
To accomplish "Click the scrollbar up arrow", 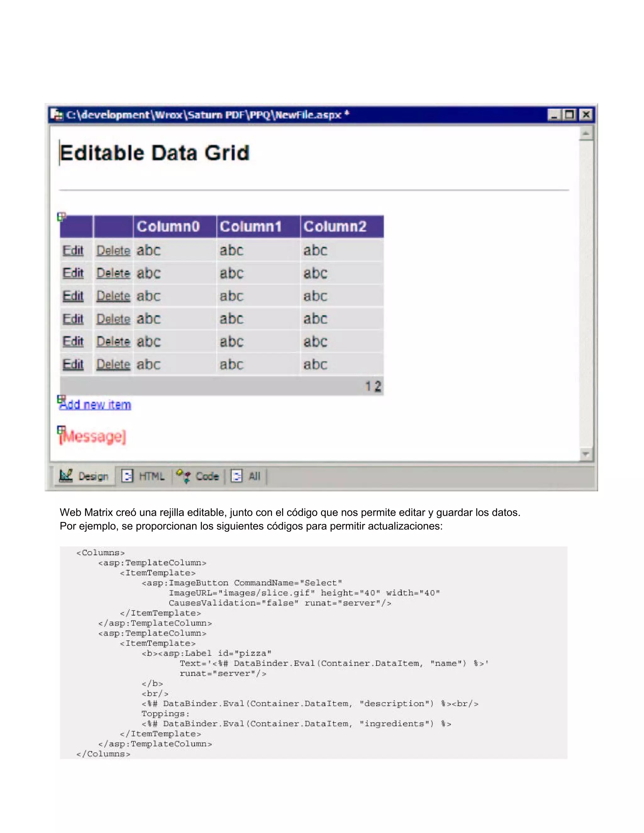I will (x=586, y=134).
